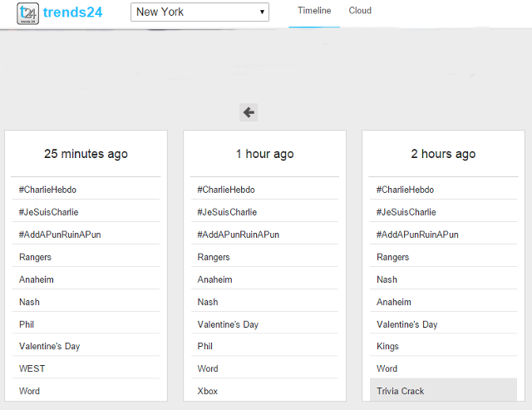
Task: Open the New York location dropdown
Action: [199, 12]
